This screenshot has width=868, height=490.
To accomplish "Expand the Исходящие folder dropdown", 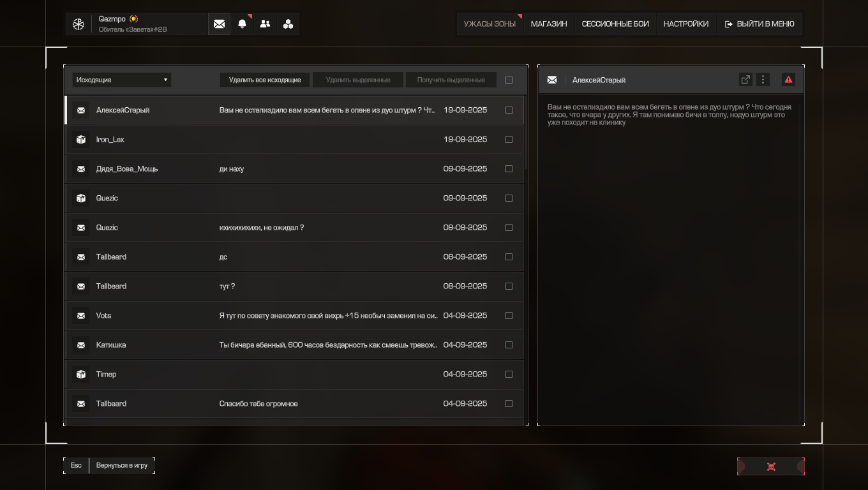I will (121, 80).
